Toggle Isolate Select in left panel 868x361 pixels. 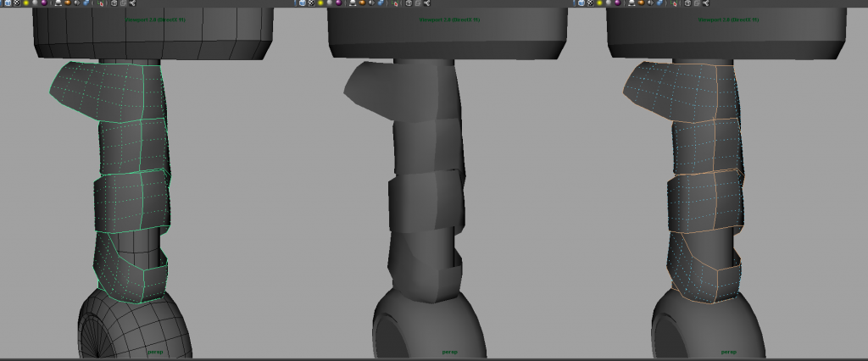point(100,3)
